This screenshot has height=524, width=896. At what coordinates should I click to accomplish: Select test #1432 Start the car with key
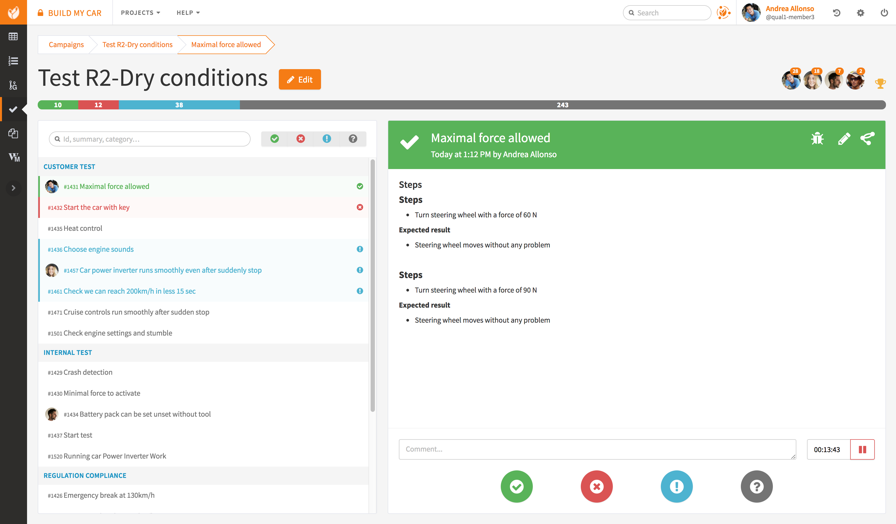[203, 207]
